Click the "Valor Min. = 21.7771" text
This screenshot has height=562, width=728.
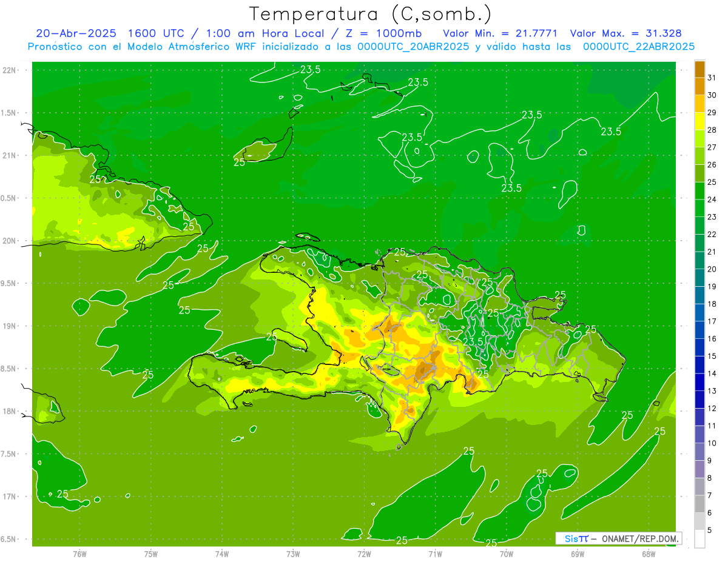tap(500, 33)
